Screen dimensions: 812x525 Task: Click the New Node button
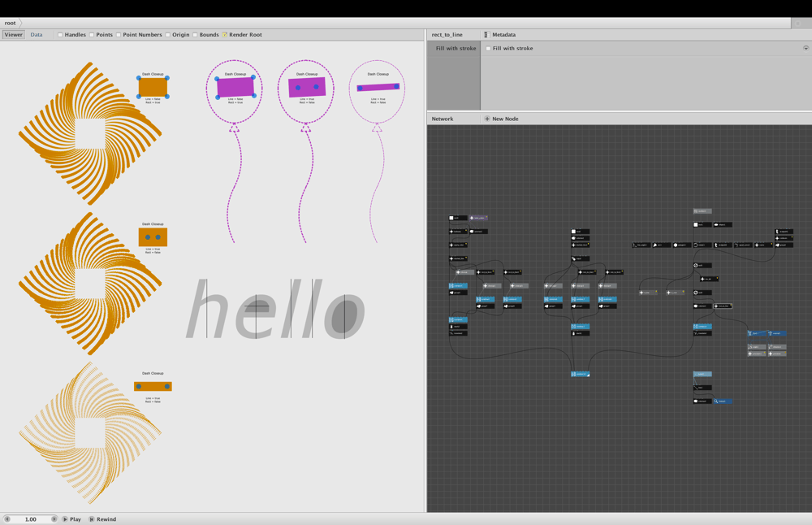(501, 119)
